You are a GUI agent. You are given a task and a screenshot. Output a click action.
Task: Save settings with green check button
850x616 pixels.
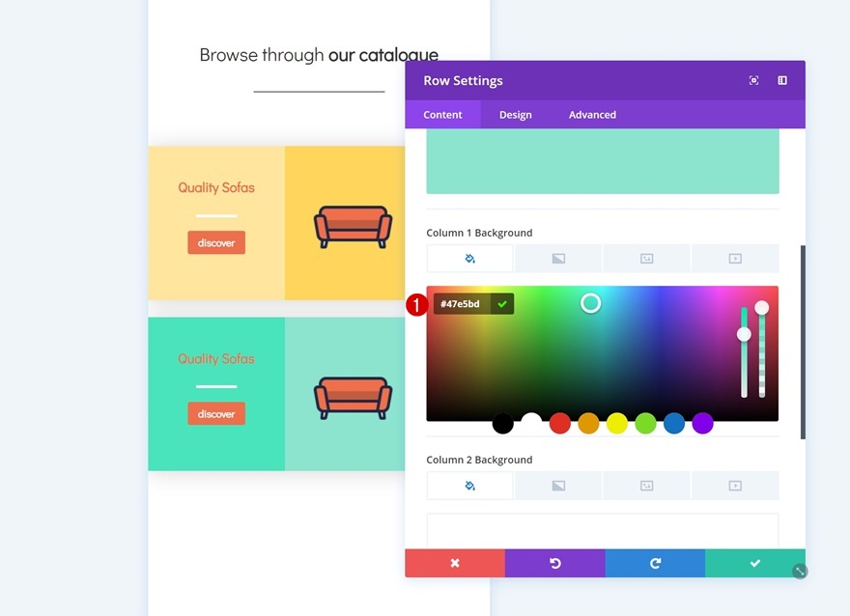click(x=755, y=563)
